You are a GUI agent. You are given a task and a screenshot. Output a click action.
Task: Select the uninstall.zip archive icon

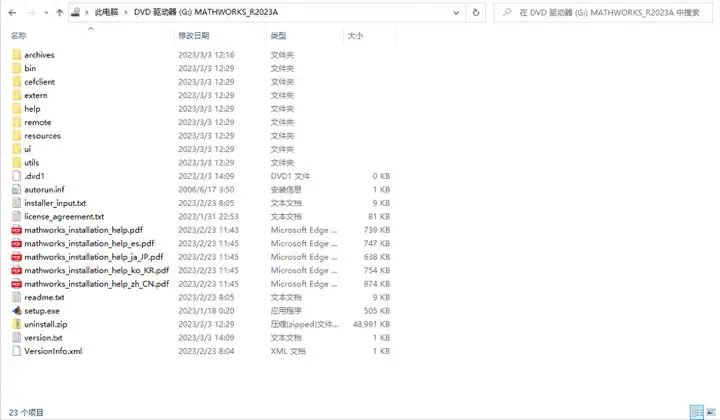[x=17, y=324]
